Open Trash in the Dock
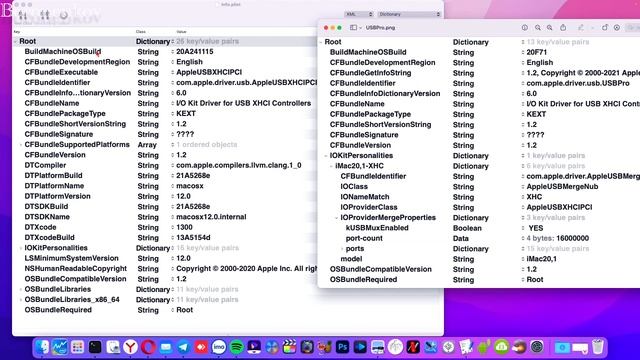This screenshot has width=640, height=360. [x=598, y=347]
